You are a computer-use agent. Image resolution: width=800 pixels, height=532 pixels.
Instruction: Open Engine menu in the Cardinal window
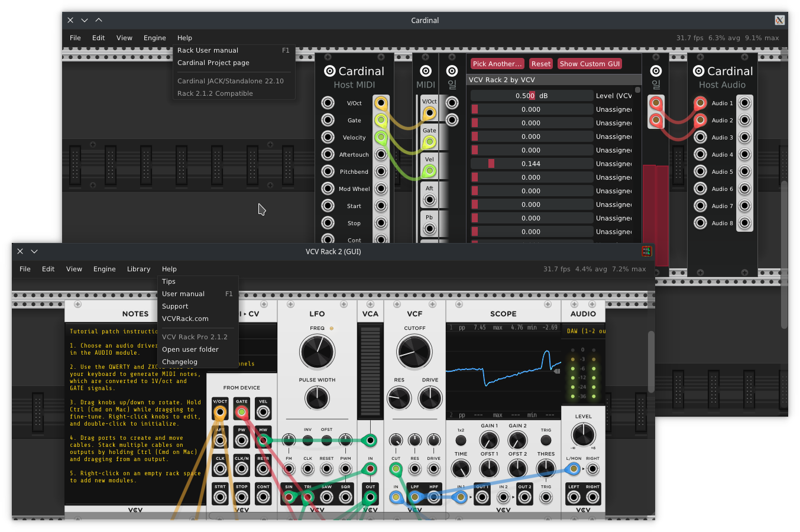tap(155, 38)
